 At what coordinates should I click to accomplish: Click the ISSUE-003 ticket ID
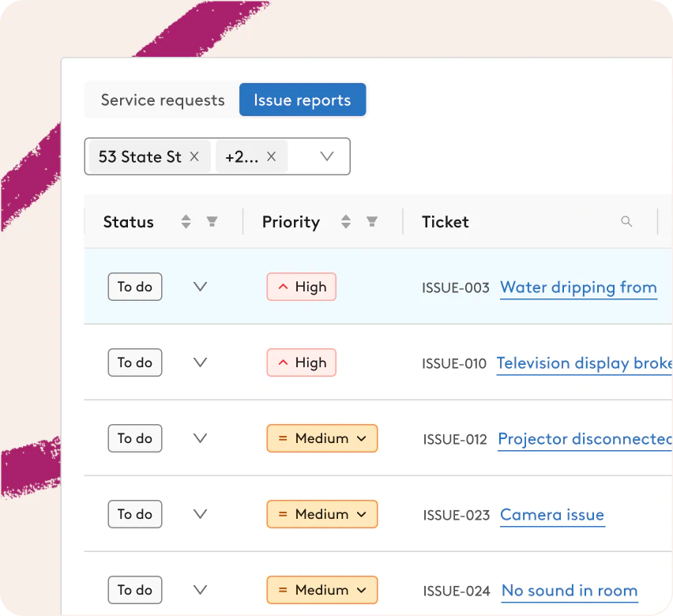point(456,287)
